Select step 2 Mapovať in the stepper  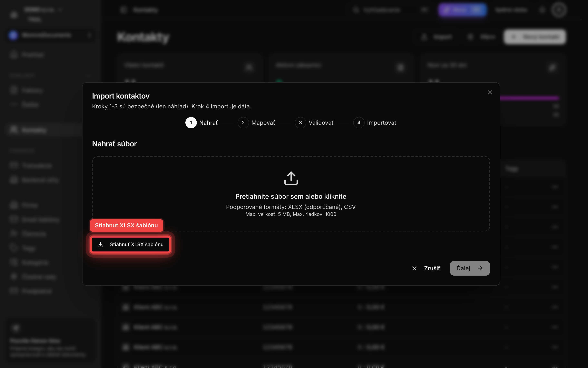pos(256,123)
